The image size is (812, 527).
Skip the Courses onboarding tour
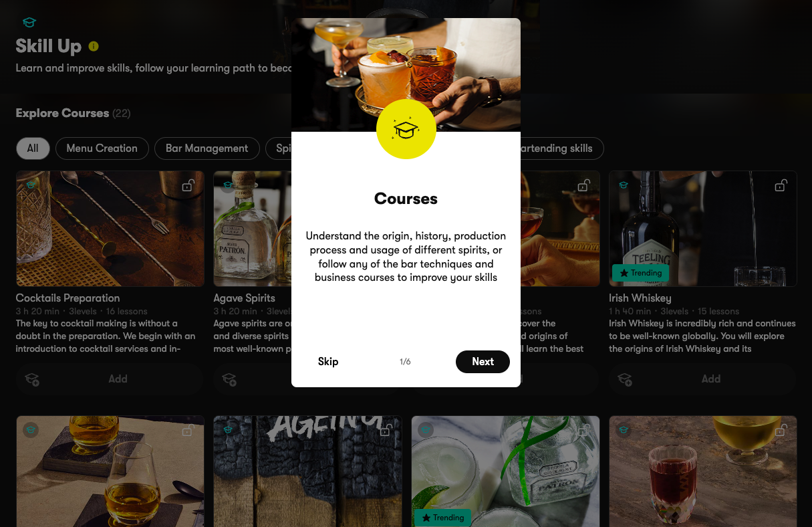pos(328,362)
